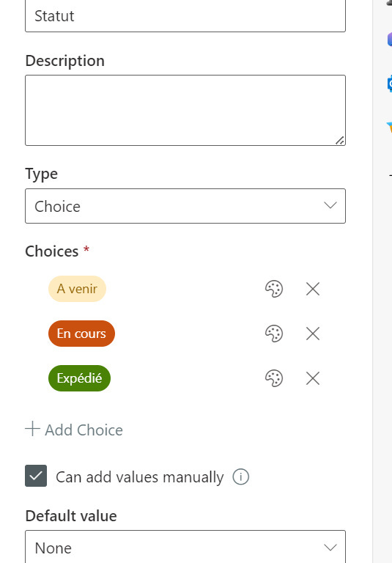Expand the Default value dropdown
Image resolution: width=392 pixels, height=563 pixels.
click(185, 546)
